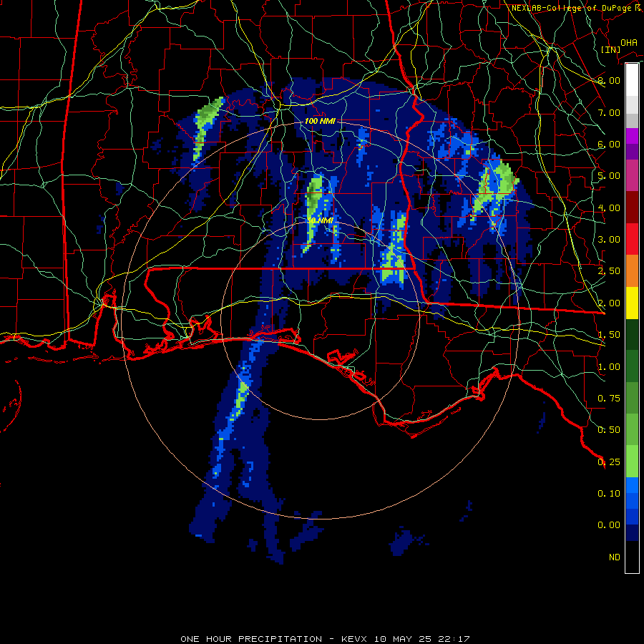Viewport: 644px width, 644px height.
Task: Click the ND legend label
Action: 615,557
